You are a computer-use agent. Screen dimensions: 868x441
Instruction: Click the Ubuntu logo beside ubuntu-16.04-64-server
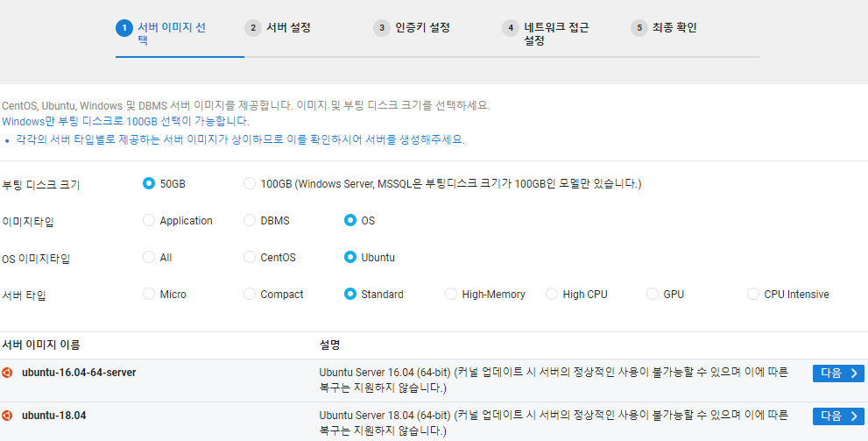(x=7, y=373)
